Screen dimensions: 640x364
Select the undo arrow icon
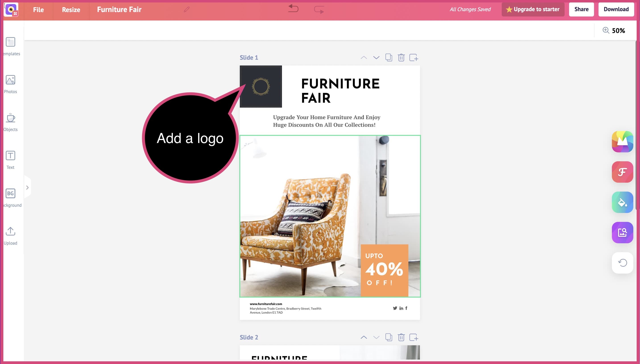point(293,9)
